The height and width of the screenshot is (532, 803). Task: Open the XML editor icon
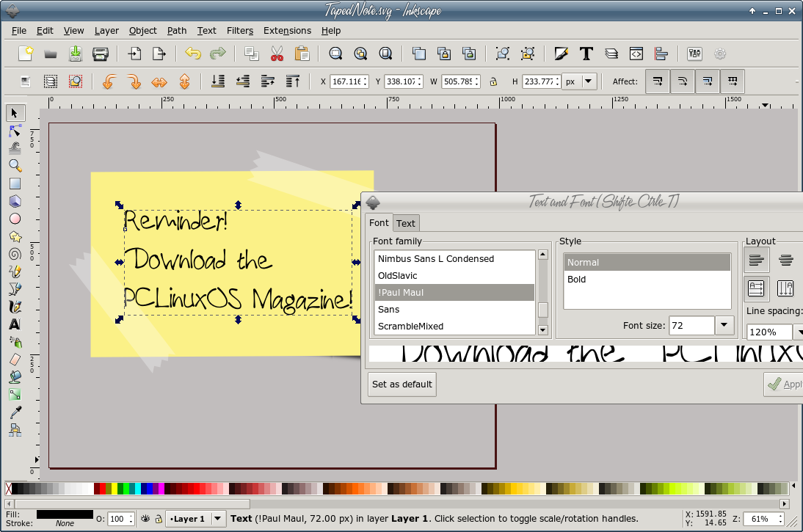(x=636, y=54)
